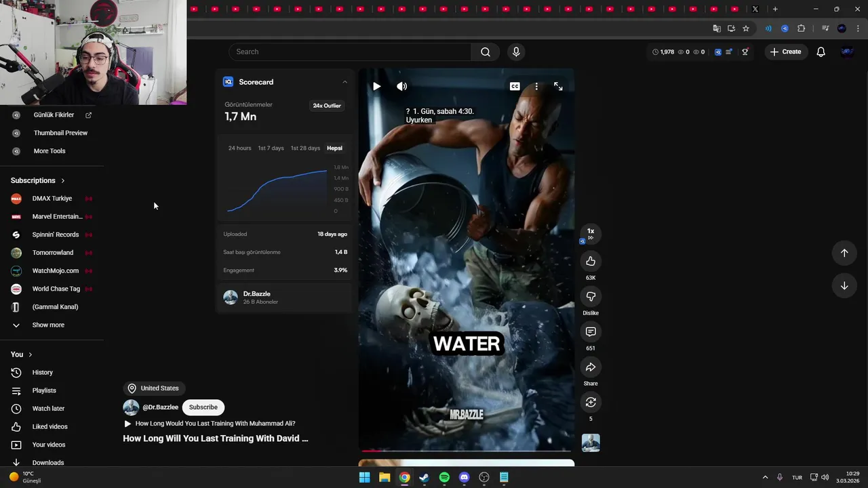Go to the previous Short with up arrow
This screenshot has width=868, height=488.
pos(844,253)
